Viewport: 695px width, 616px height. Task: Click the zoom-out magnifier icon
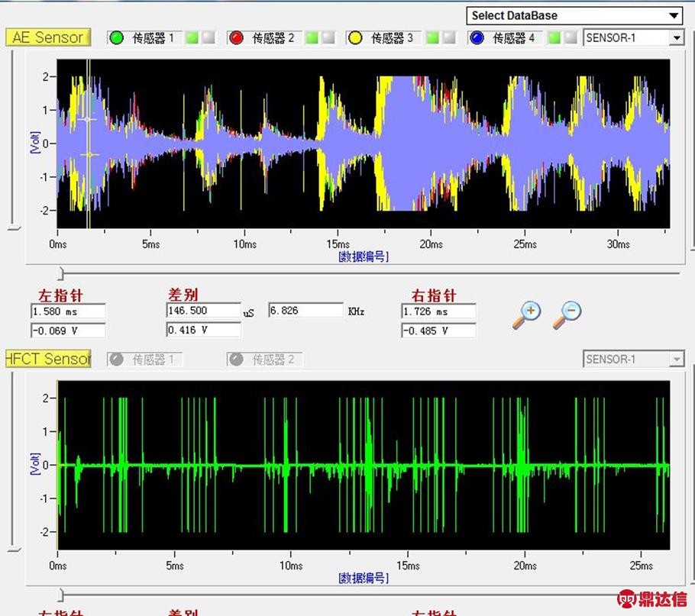[x=567, y=314]
